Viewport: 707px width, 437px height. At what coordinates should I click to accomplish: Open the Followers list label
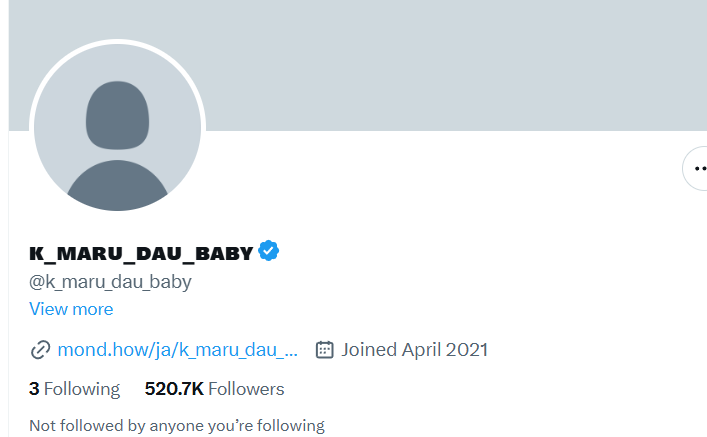point(247,389)
